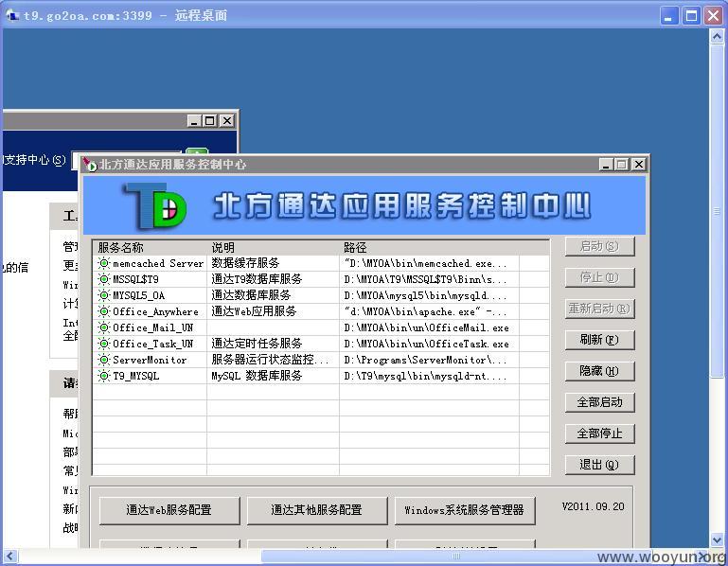Click the Office_Task_UN service status icon

(x=103, y=344)
